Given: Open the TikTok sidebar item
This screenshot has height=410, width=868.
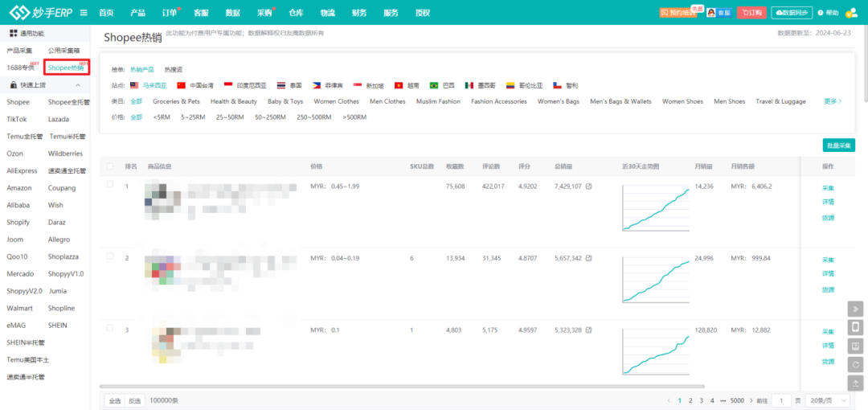Looking at the screenshot, I should coord(17,119).
